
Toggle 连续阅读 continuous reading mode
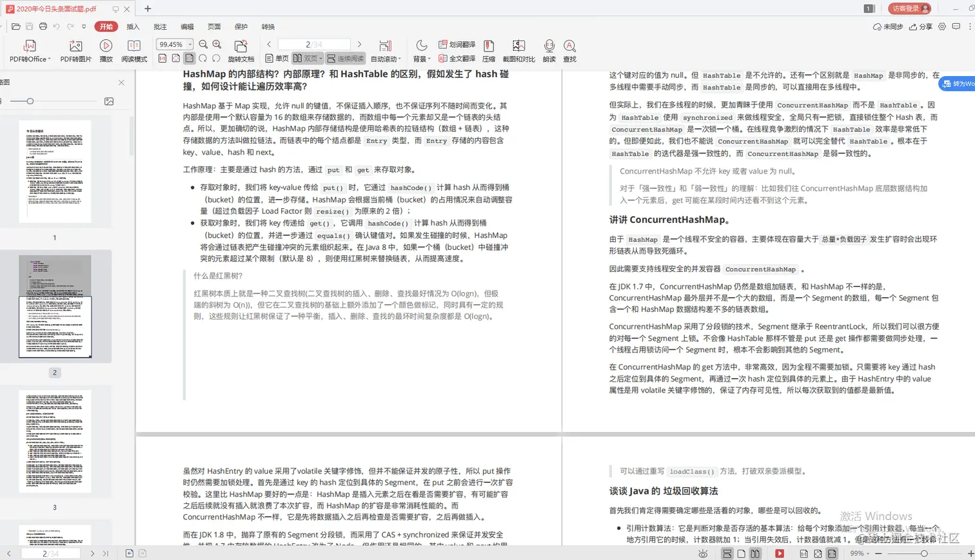point(346,58)
